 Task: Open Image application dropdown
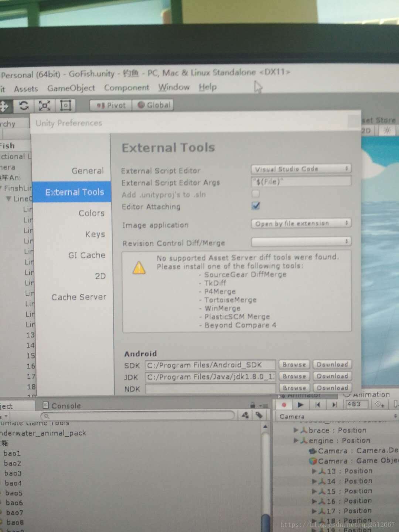pyautogui.click(x=301, y=224)
